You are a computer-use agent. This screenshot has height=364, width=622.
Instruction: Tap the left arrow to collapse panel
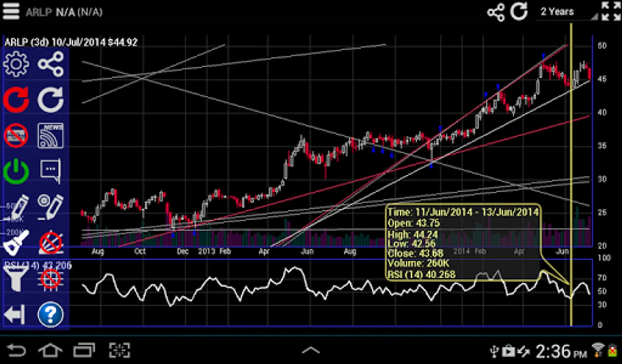[x=15, y=315]
